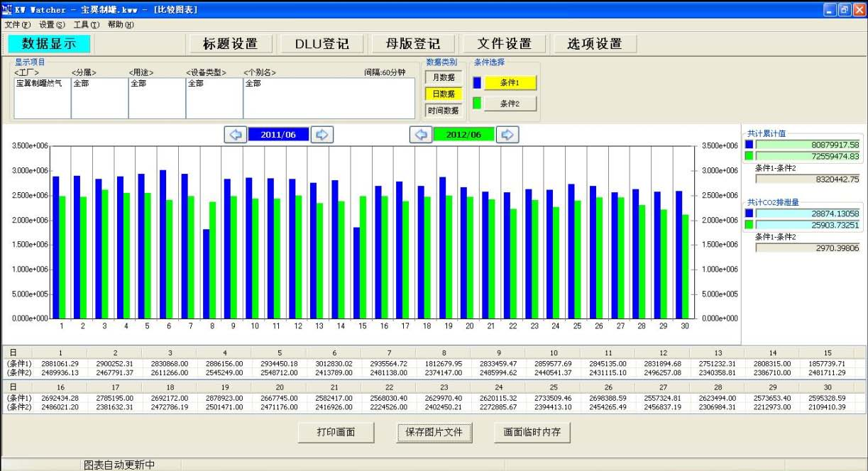Click table cell 1857739.71
Image resolution: width=868 pixels, height=471 pixels.
click(x=827, y=364)
